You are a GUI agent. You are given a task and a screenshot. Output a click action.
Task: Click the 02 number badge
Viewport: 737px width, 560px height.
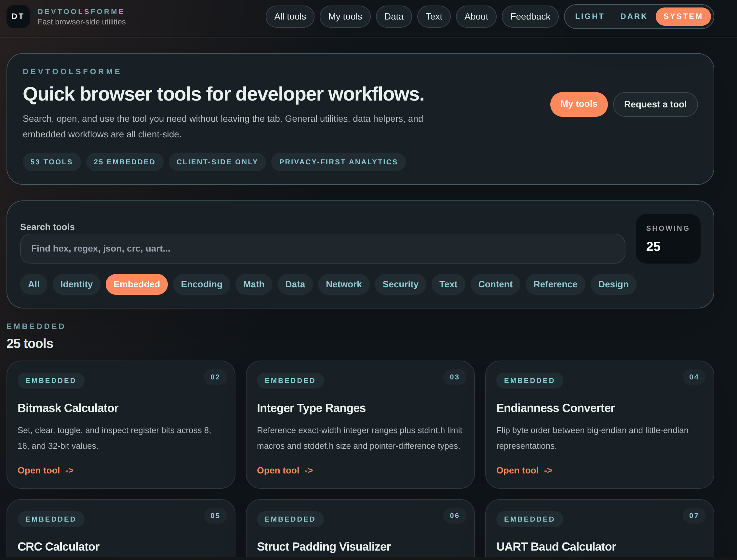click(x=215, y=377)
